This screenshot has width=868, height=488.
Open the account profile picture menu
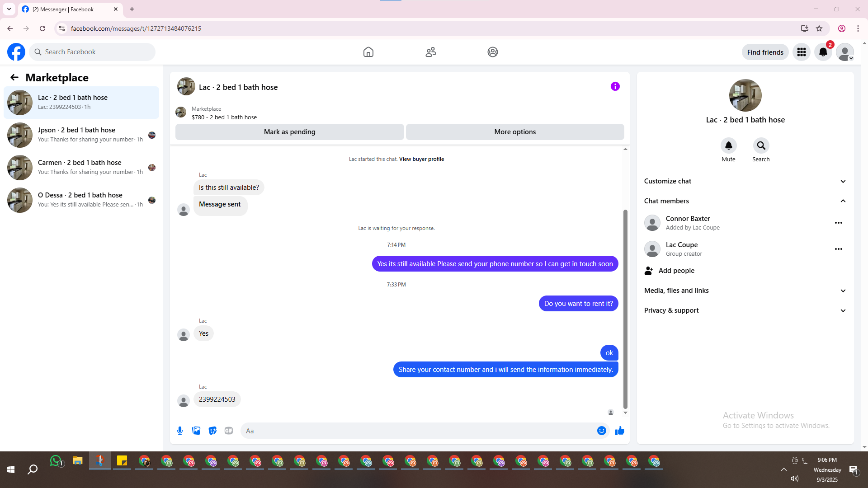[845, 52]
